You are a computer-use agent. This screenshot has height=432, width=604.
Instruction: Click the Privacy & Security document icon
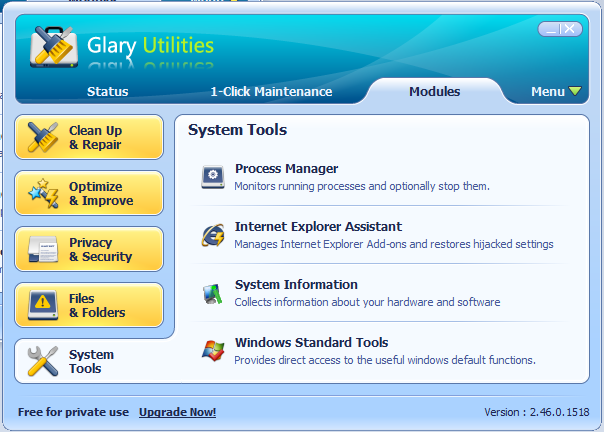point(43,249)
